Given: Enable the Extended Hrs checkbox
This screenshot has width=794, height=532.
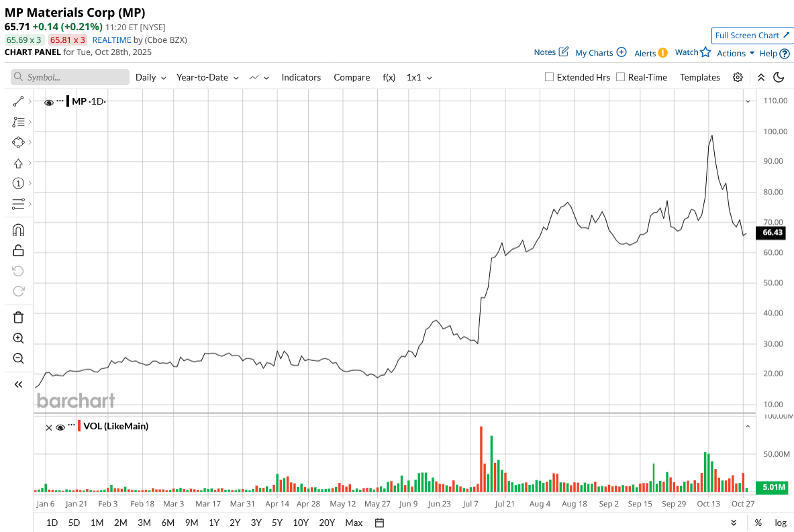Looking at the screenshot, I should click(549, 77).
